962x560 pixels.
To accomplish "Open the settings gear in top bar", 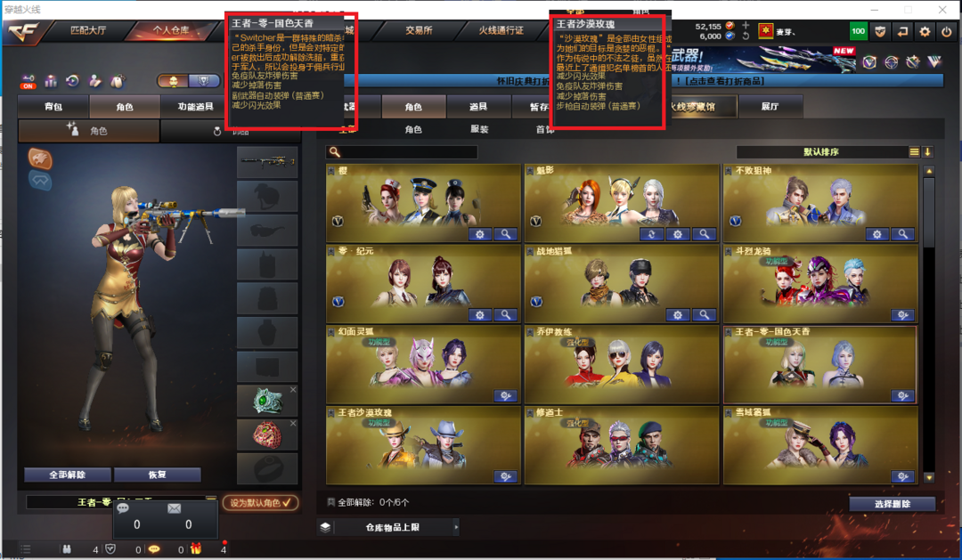I will pos(924,31).
